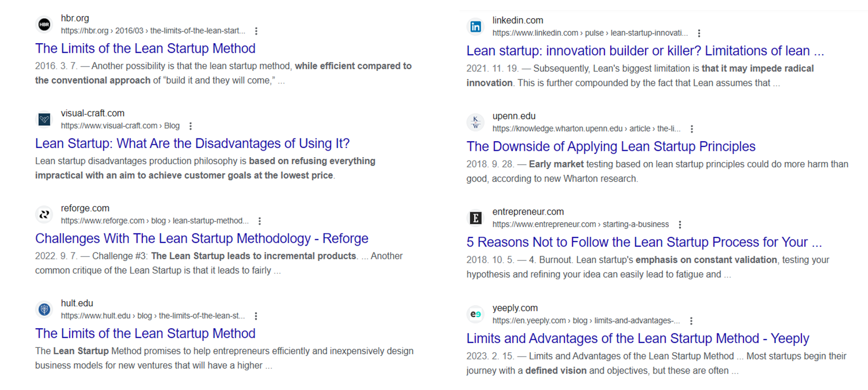Click the Knowledge at Wharton upenn.edu favicon
Viewport: 868px width, 390px height.
pos(476,122)
